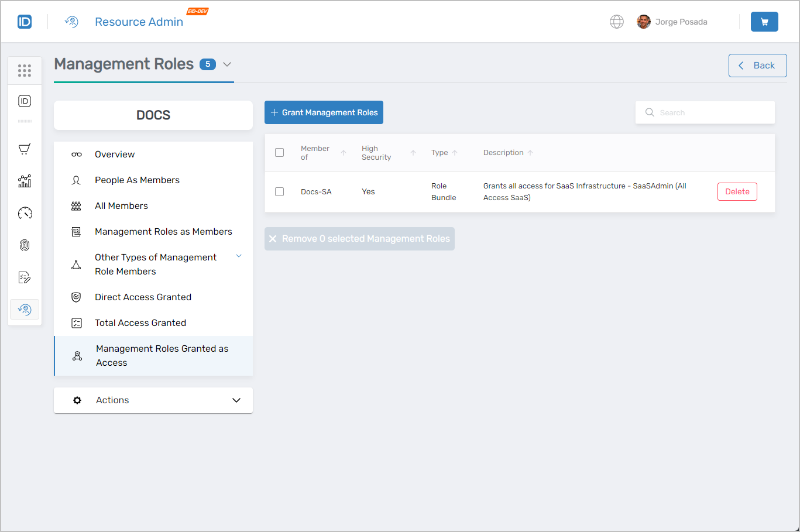800x532 pixels.
Task: Click the Grant Management Roles button
Action: point(324,112)
